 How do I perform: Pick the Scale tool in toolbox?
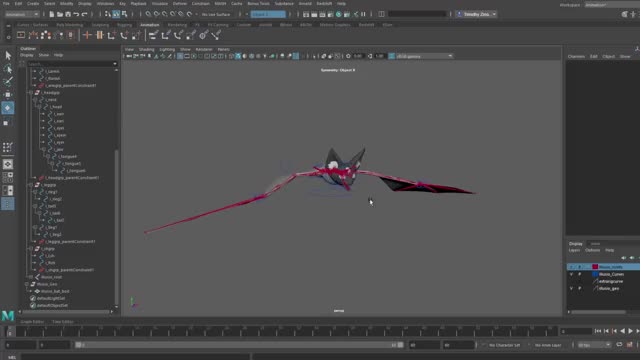click(x=6, y=123)
